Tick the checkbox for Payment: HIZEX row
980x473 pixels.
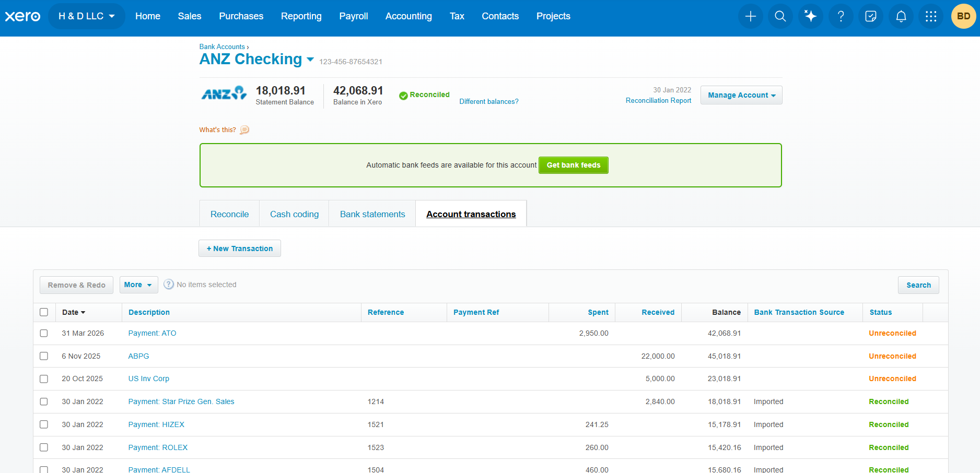click(44, 424)
